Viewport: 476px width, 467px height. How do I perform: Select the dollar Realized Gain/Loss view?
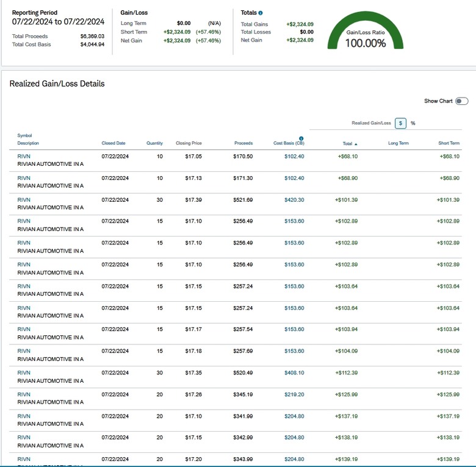click(x=400, y=123)
